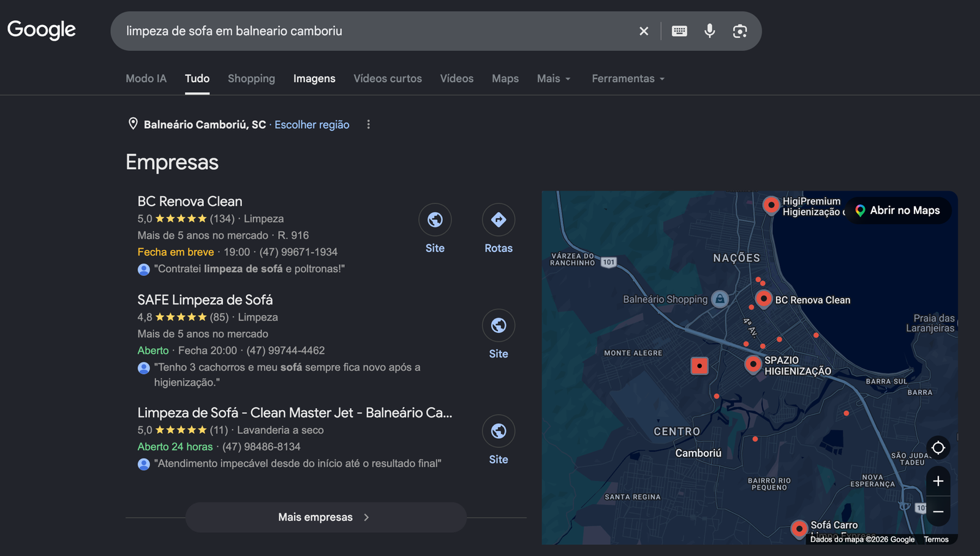The image size is (980, 556).
Task: Open SAFE Limpeza de Sofá listing
Action: (205, 300)
